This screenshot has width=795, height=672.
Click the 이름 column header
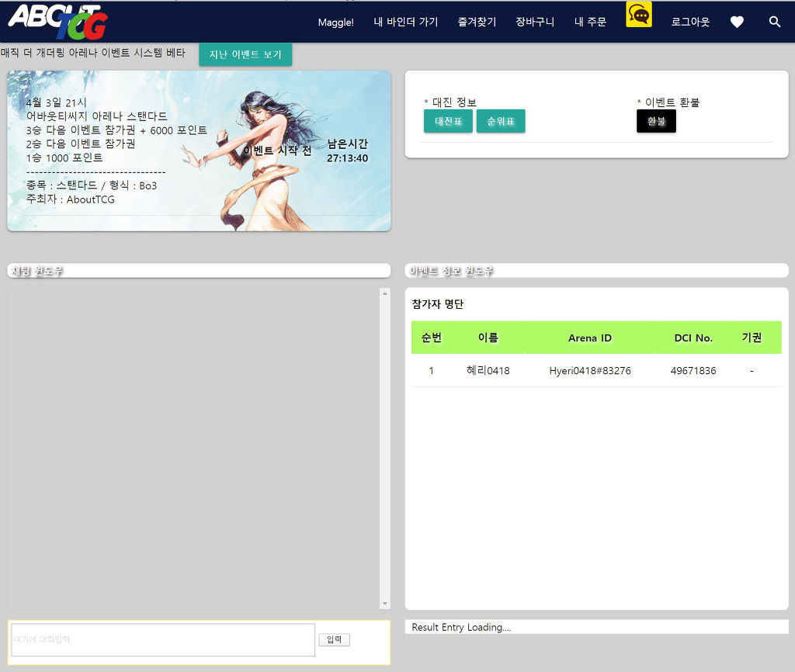tap(488, 338)
